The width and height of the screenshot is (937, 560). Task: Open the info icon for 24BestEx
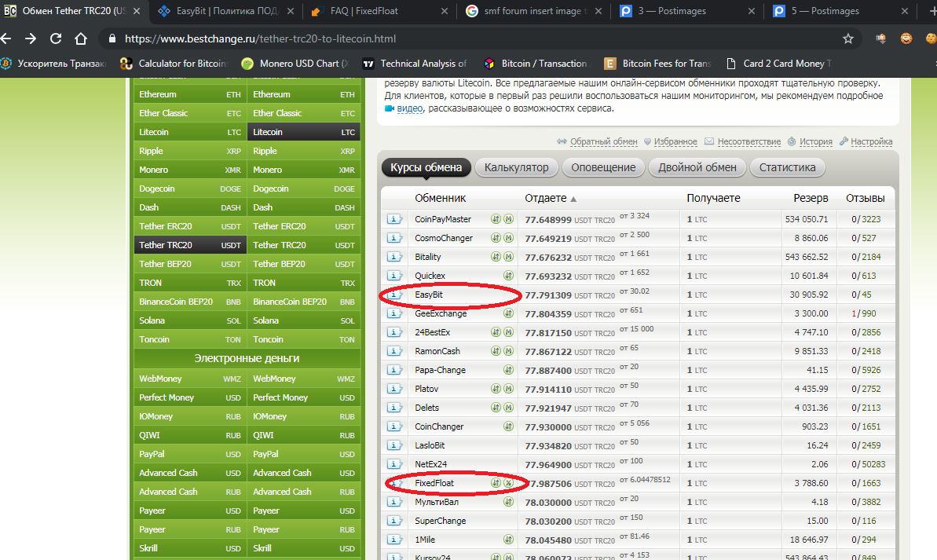pyautogui.click(x=393, y=332)
